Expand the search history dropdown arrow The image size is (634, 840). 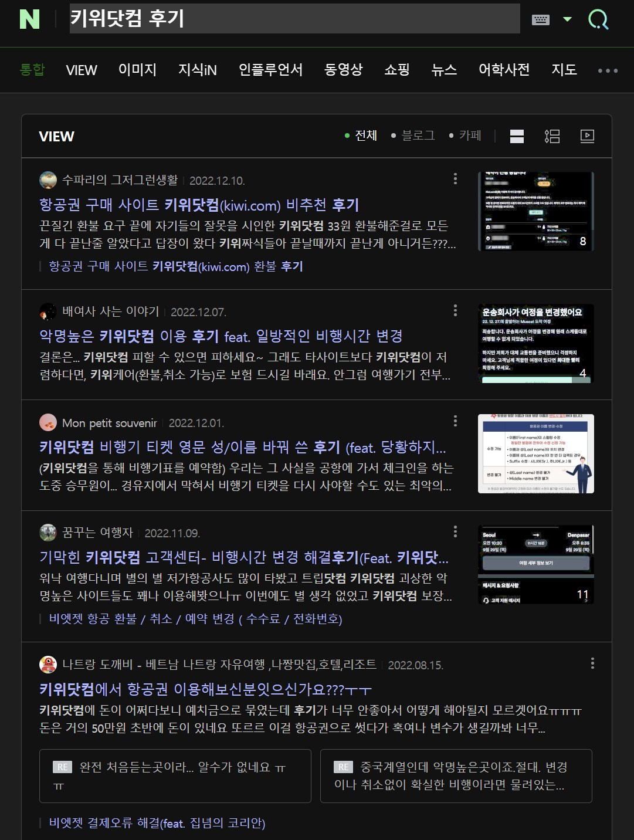pos(567,19)
